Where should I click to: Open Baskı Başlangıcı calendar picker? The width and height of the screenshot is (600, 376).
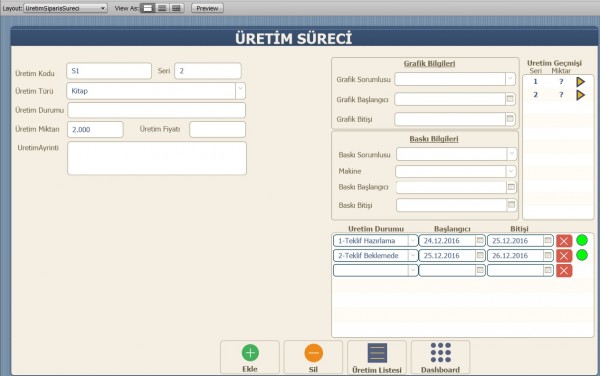[x=511, y=187]
